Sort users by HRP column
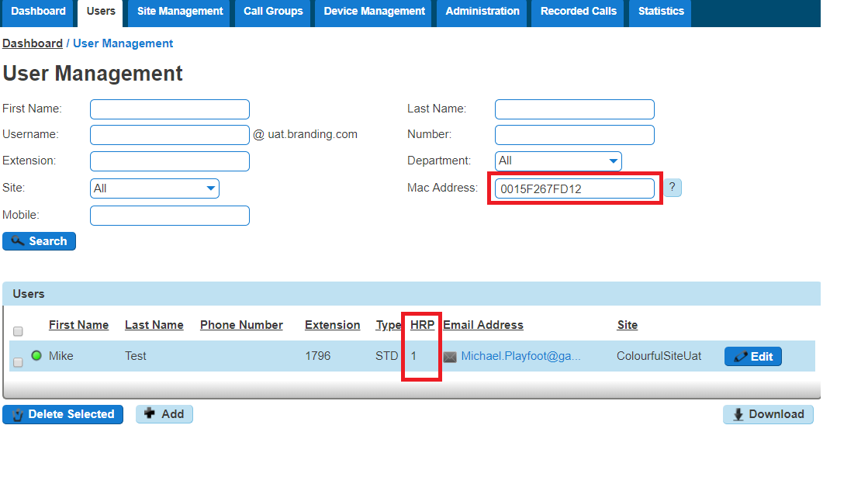868x477 pixels. tap(423, 325)
